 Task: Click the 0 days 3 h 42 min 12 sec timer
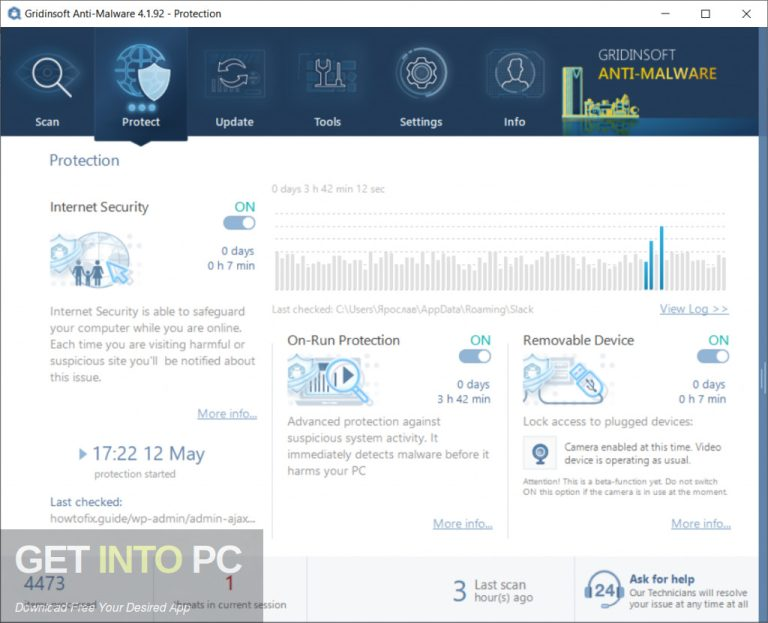328,189
